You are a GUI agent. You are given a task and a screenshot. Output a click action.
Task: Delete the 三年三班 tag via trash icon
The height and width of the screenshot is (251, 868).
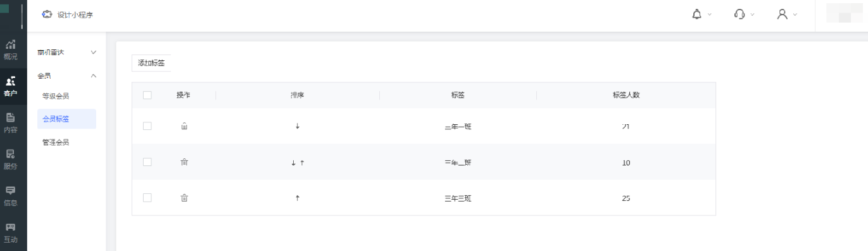coord(184,198)
